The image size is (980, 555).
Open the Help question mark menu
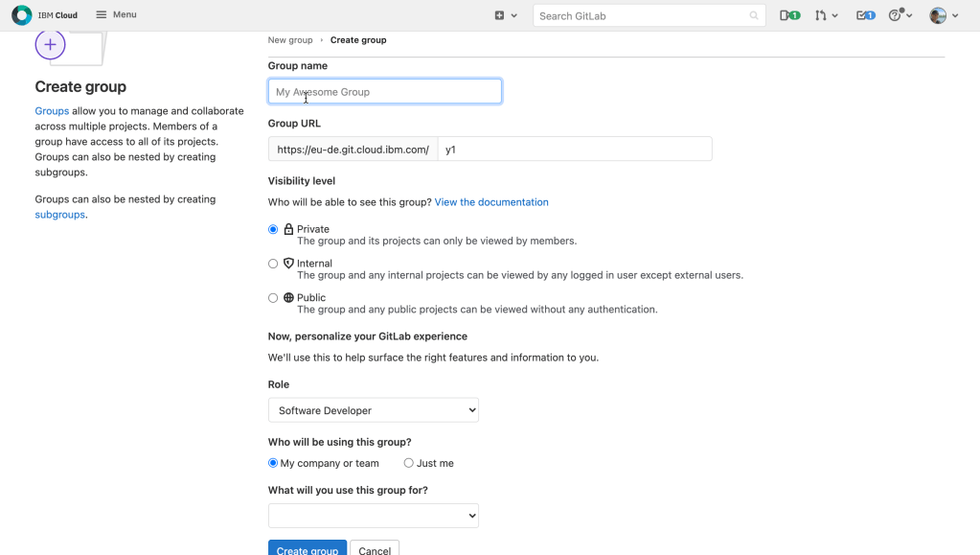coord(900,15)
